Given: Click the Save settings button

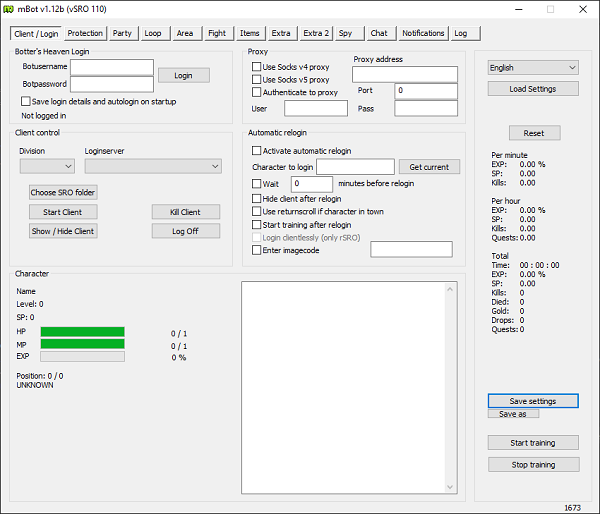Looking at the screenshot, I should coord(533,401).
